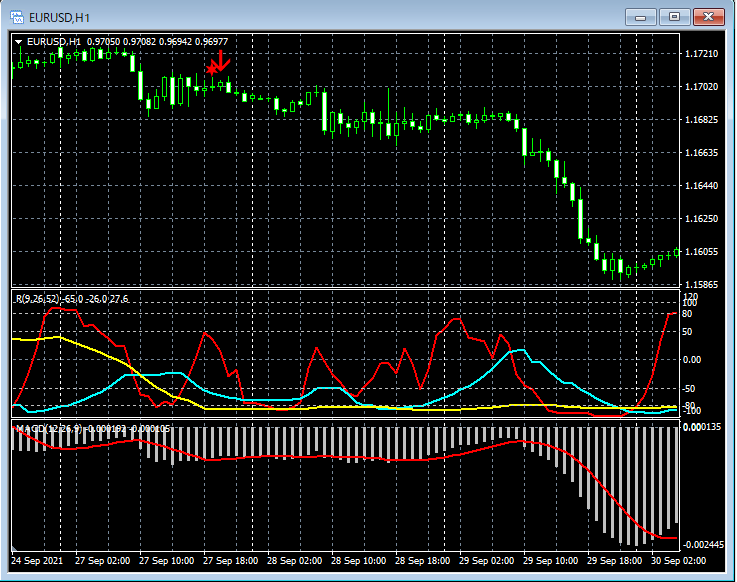Screen dimensions: 737x582
Task: Click the MACD scale value 0.000135
Action: [x=702, y=427]
